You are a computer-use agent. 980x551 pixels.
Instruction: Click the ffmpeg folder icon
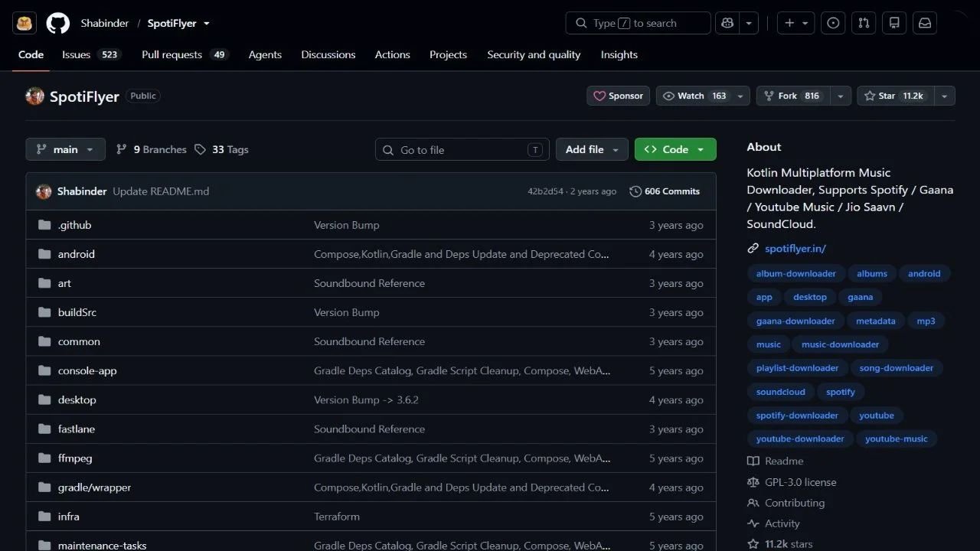tap(44, 458)
